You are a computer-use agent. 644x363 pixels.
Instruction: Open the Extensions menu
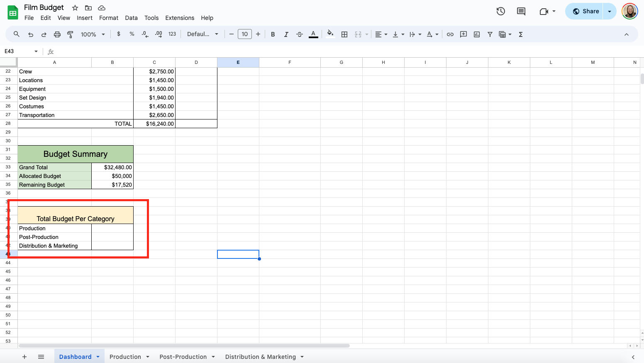click(x=179, y=18)
